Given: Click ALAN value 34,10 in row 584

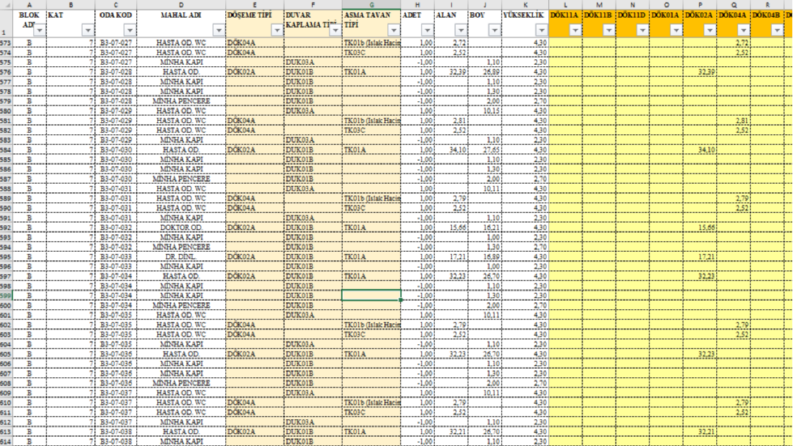Looking at the screenshot, I should point(451,150).
